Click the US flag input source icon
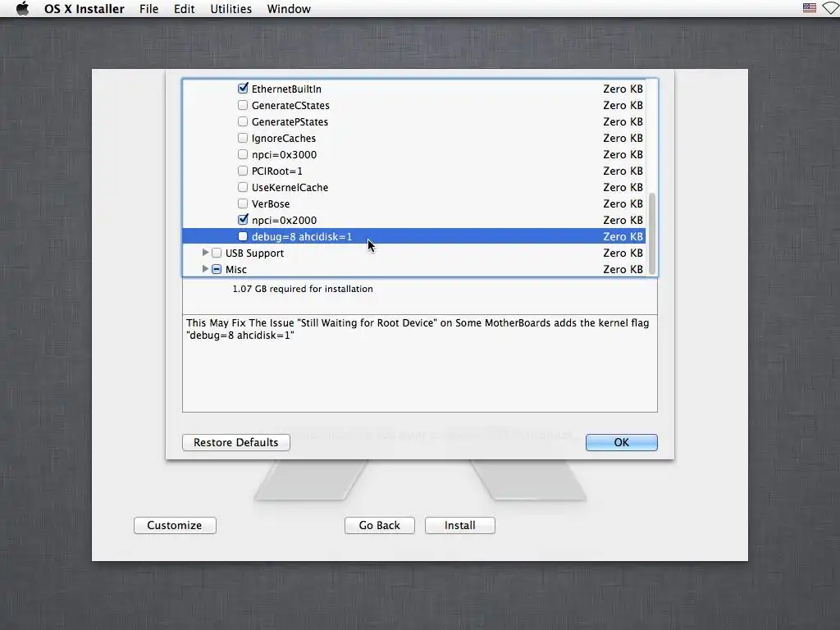The height and width of the screenshot is (630, 840). coord(810,8)
